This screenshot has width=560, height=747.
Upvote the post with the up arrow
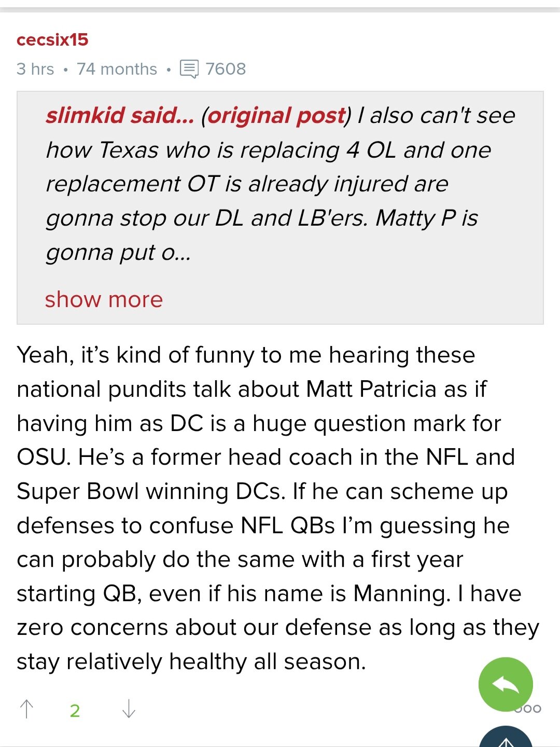click(x=26, y=709)
